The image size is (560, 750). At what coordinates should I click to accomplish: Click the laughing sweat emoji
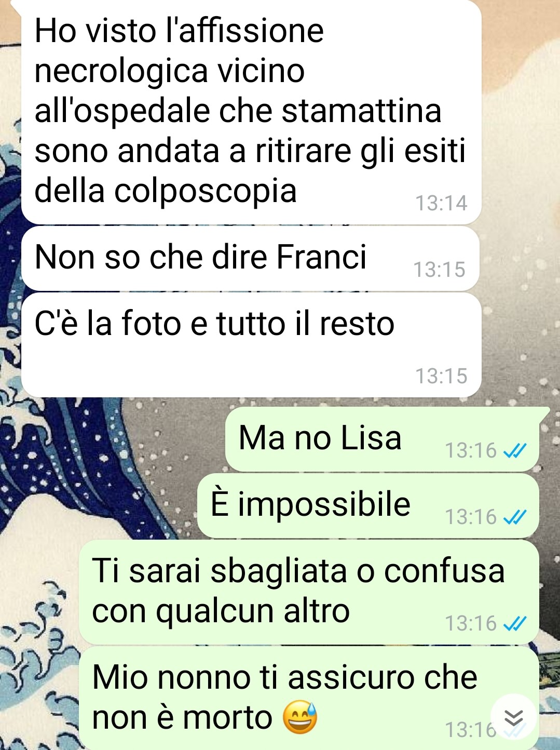point(300,718)
